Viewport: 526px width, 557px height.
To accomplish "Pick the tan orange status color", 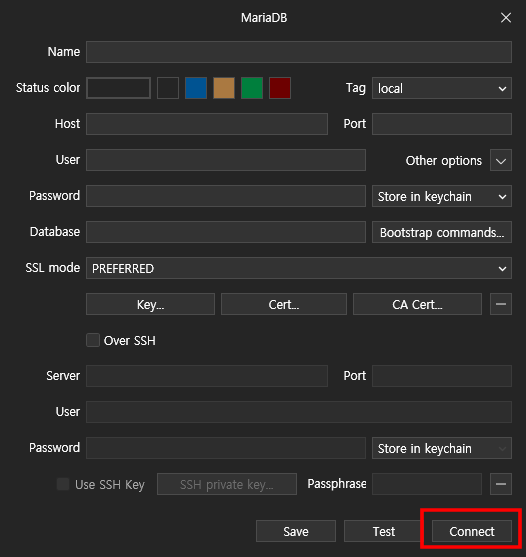I will (x=224, y=88).
